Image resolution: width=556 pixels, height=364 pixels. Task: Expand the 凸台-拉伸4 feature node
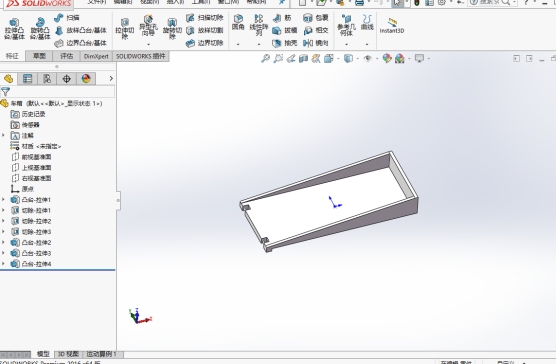[4, 264]
